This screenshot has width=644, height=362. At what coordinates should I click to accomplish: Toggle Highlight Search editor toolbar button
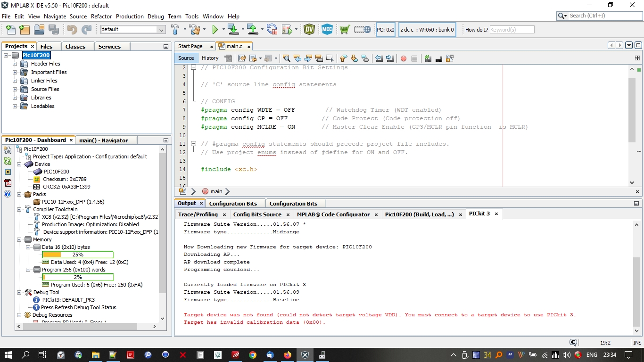coord(319,58)
